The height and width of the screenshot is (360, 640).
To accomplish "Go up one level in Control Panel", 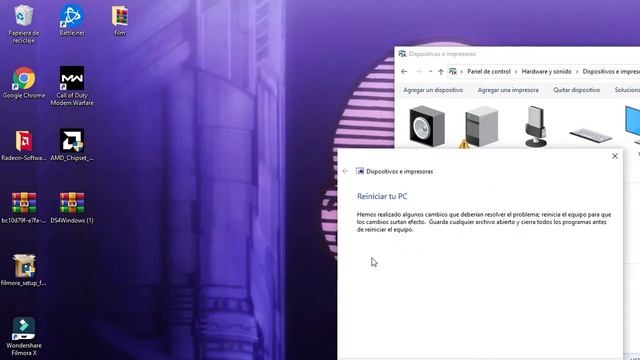I will 441,71.
